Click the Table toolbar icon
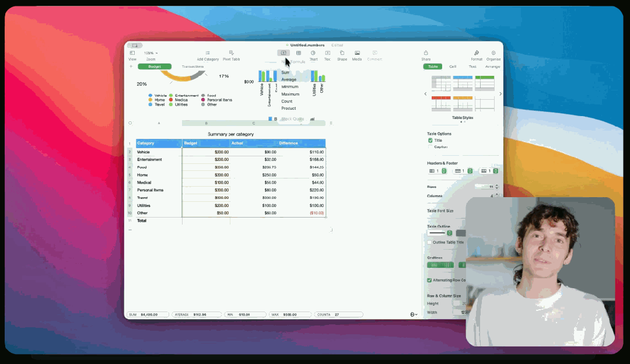The width and height of the screenshot is (630, 364). pos(299,53)
